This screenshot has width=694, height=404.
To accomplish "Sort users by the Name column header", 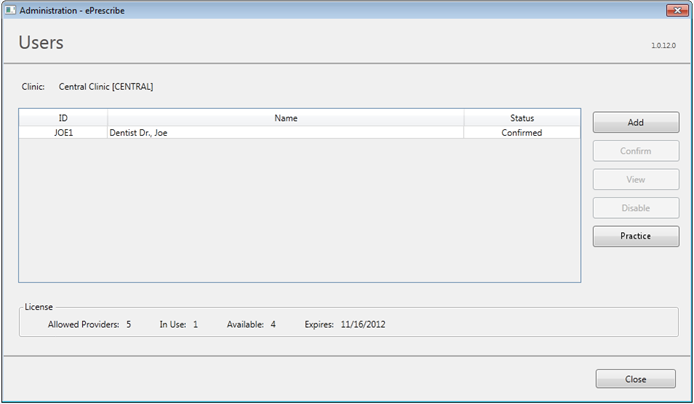I will (x=286, y=118).
